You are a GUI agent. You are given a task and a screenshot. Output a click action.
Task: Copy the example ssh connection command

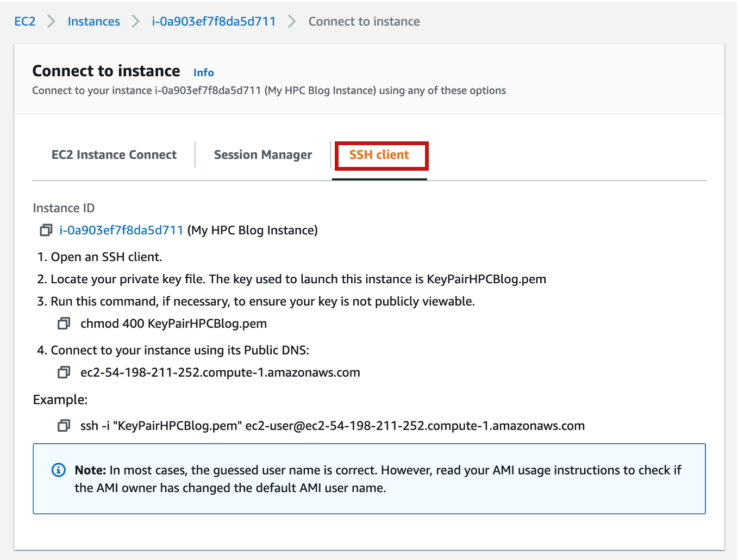(64, 426)
